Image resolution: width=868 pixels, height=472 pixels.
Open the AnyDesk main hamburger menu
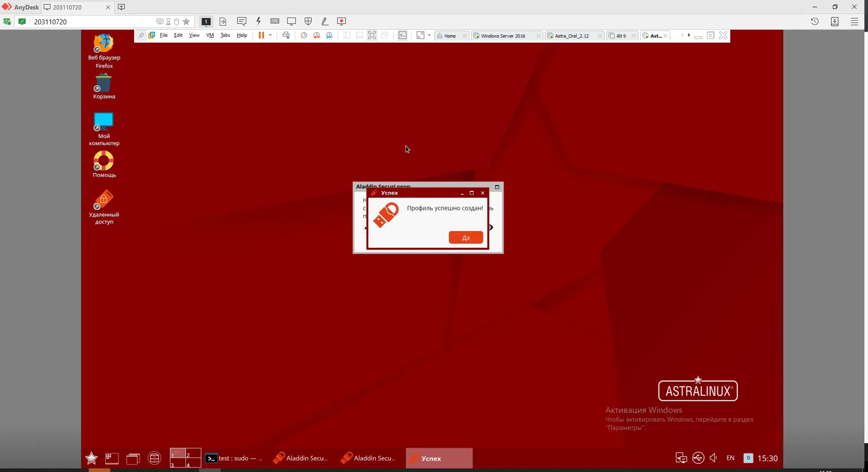coord(854,21)
